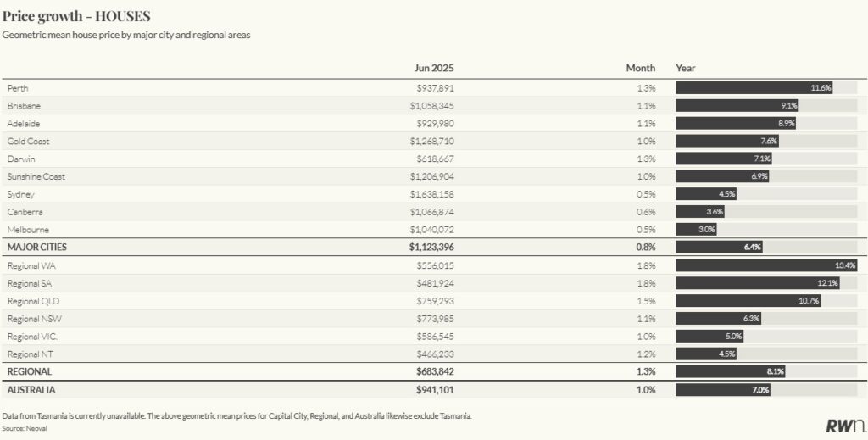Click the Month column header
Screen dimensions: 868x440
(x=641, y=68)
